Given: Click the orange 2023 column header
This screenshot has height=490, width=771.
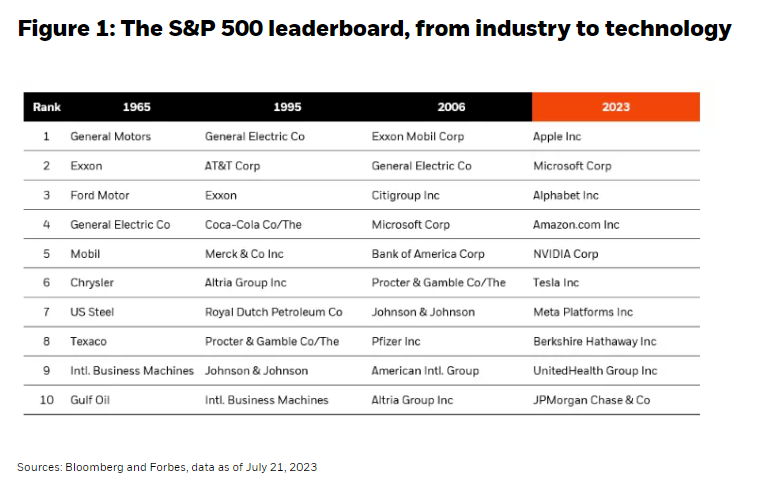Looking at the screenshot, I should coord(615,106).
